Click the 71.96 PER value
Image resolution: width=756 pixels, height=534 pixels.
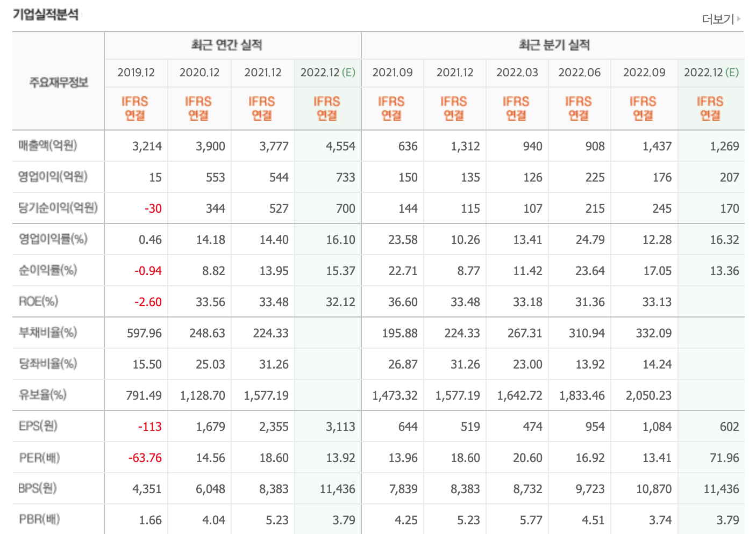[724, 458]
